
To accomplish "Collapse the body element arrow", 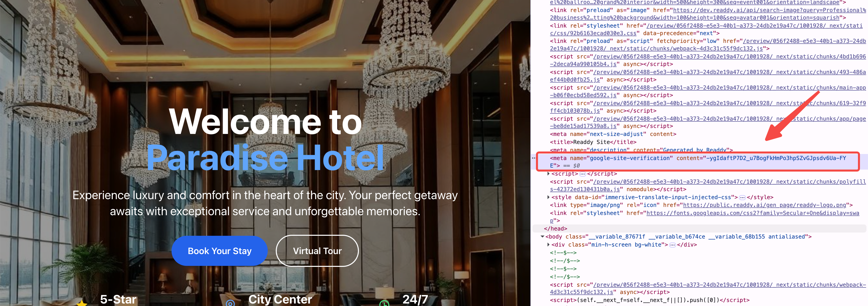I will click(542, 237).
